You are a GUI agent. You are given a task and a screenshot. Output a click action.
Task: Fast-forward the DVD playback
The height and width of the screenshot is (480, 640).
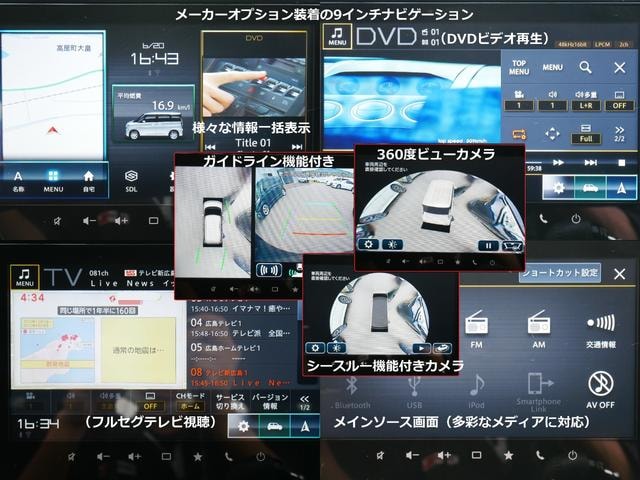click(x=558, y=162)
